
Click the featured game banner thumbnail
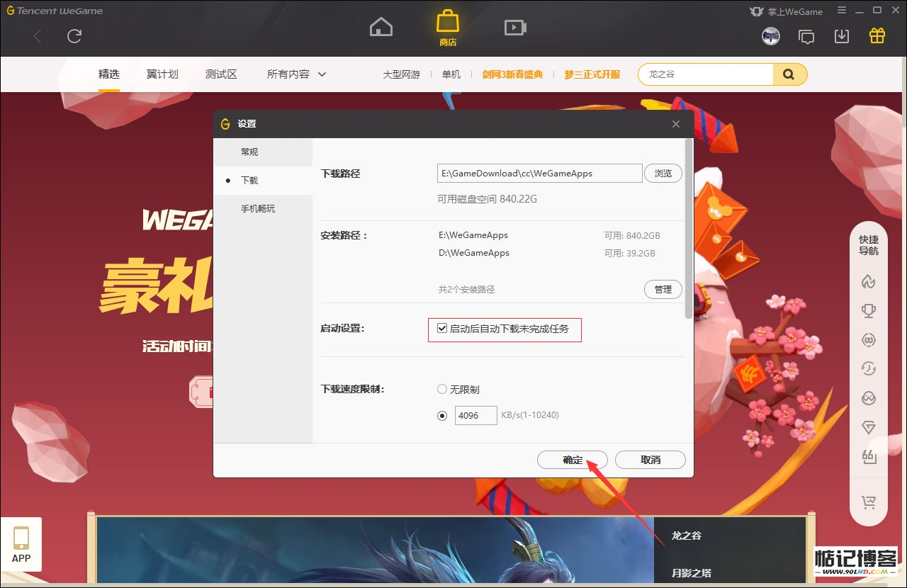click(x=376, y=550)
